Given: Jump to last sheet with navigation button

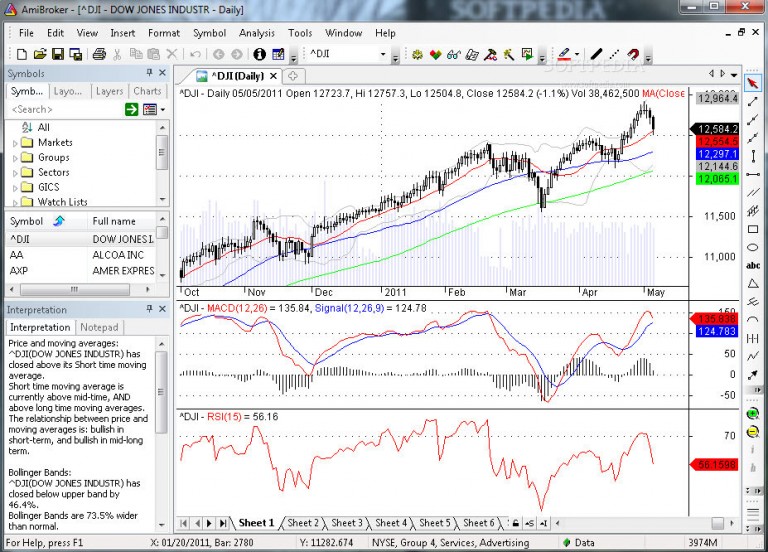Looking at the screenshot, I should coord(223,523).
